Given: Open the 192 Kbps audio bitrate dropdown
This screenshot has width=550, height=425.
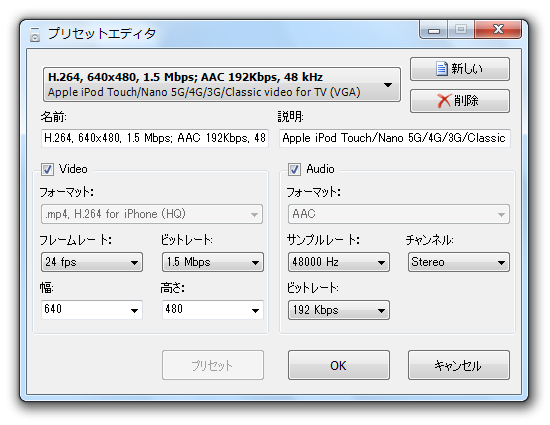Looking at the screenshot, I should click(338, 310).
